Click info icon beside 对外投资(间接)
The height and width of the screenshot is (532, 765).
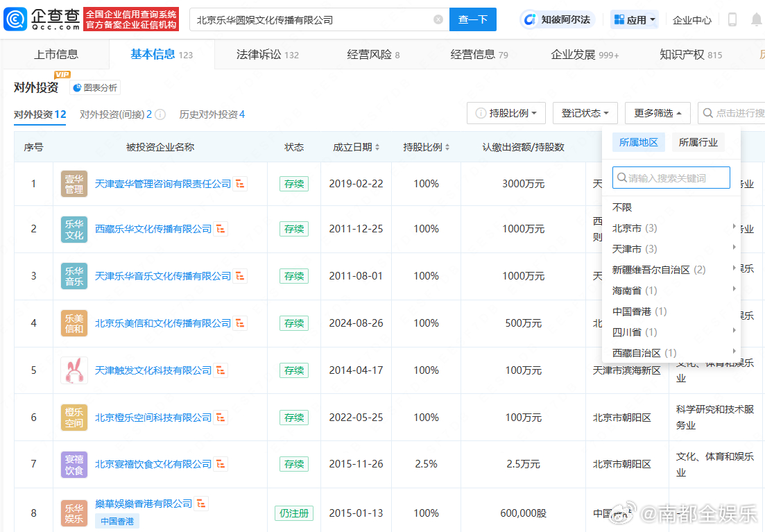coord(160,114)
